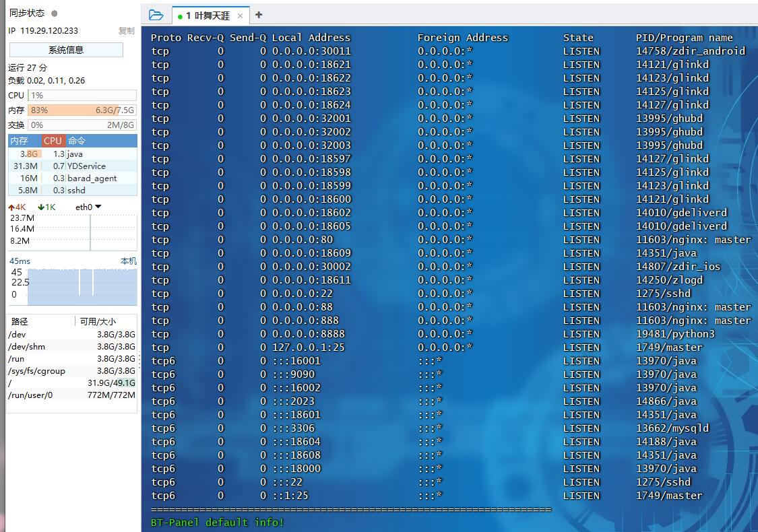Click terminal text 14250/zlogd

[x=669, y=279]
